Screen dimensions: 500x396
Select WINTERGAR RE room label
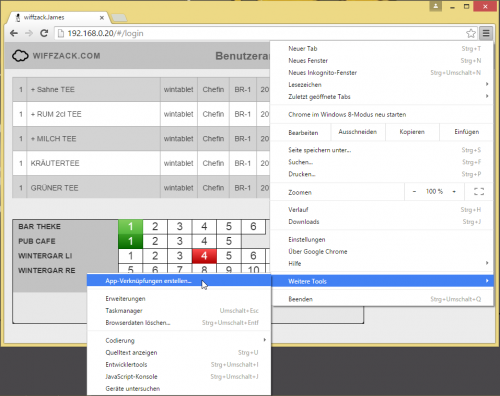[47, 271]
